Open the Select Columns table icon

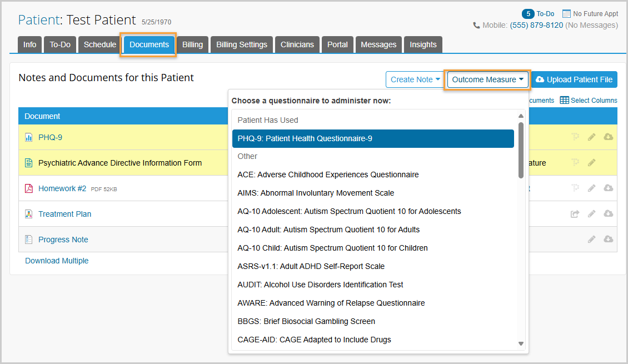click(564, 101)
